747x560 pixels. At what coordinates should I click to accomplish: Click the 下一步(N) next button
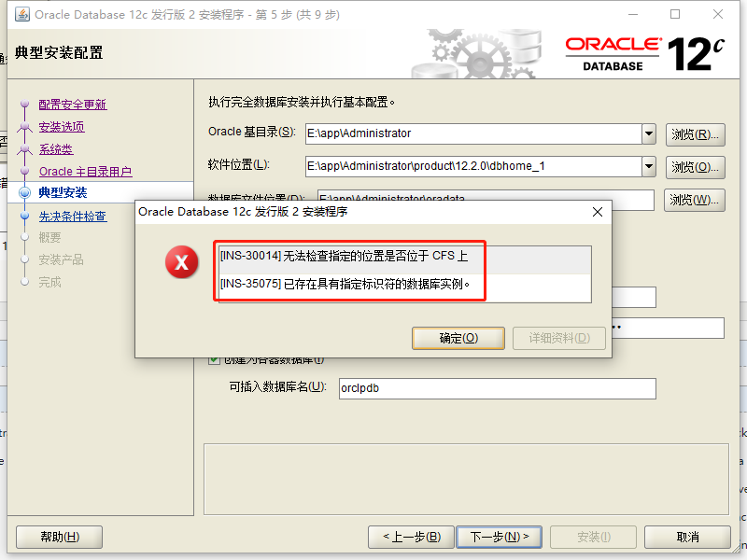pos(499,538)
